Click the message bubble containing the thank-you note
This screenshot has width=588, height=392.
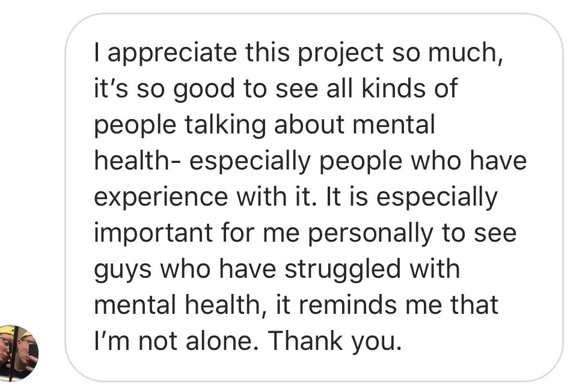pyautogui.click(x=314, y=198)
